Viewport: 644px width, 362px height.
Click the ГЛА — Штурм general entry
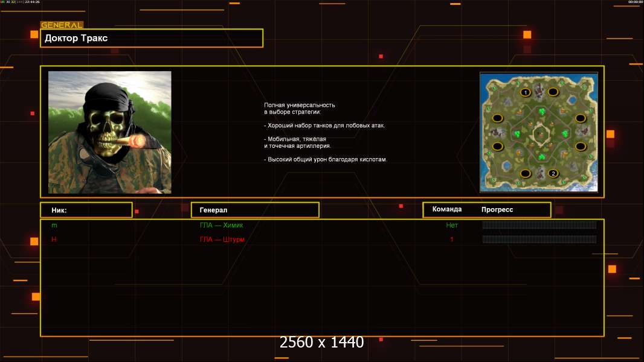click(x=222, y=240)
